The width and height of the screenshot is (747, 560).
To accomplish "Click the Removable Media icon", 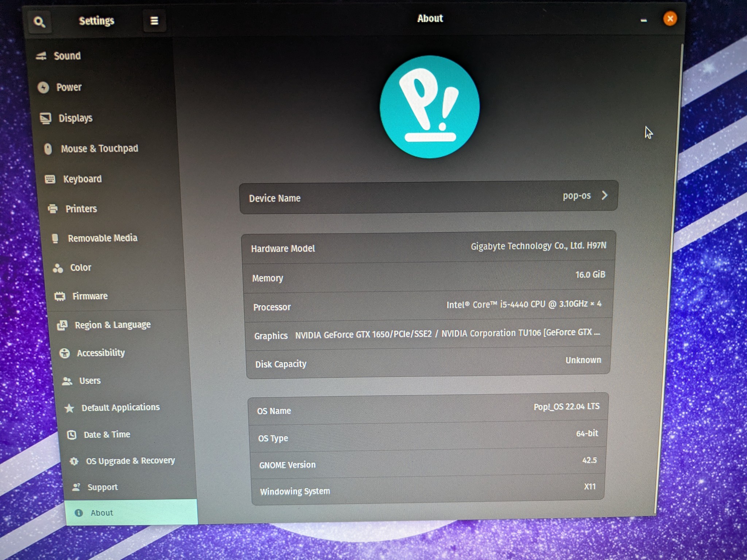I will [x=55, y=238].
